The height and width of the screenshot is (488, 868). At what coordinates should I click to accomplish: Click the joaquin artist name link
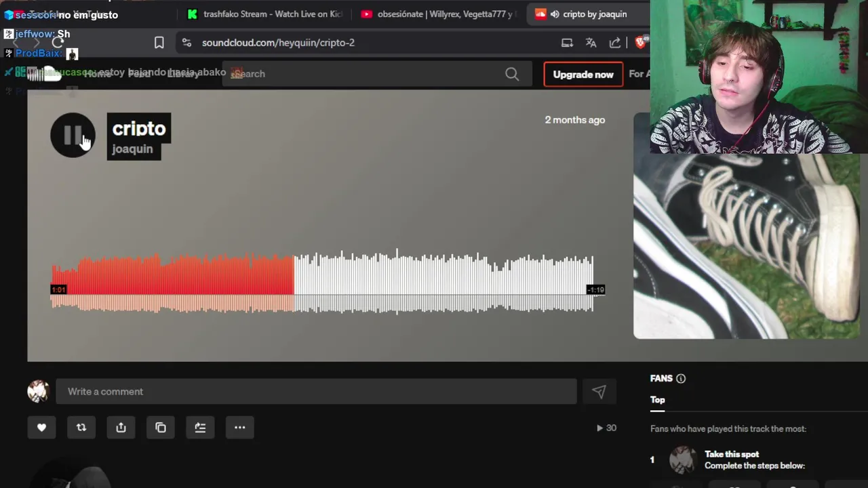tap(132, 149)
